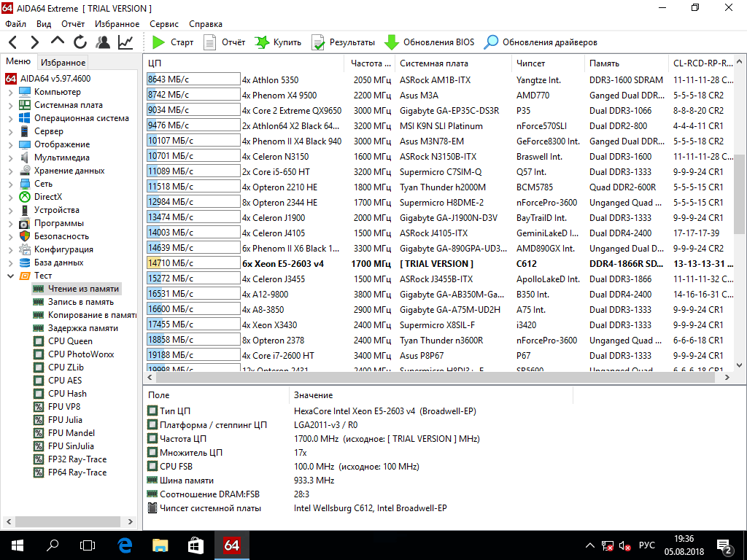747x560 pixels.
Task: Click the Купить toolbar button
Action: point(278,42)
